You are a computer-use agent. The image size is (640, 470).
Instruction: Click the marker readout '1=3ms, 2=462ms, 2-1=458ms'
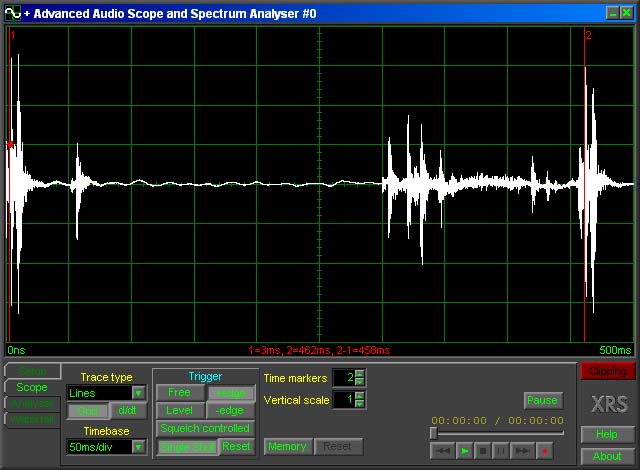(319, 350)
